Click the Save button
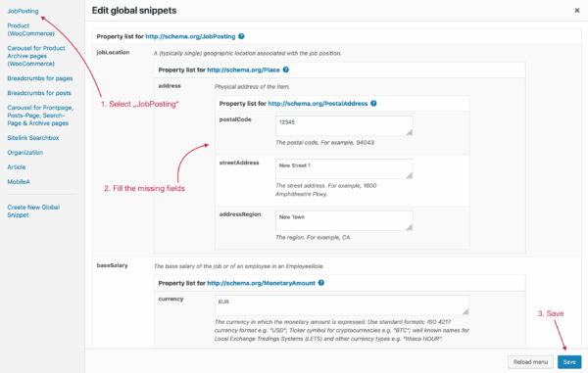The image size is (588, 373). click(569, 362)
